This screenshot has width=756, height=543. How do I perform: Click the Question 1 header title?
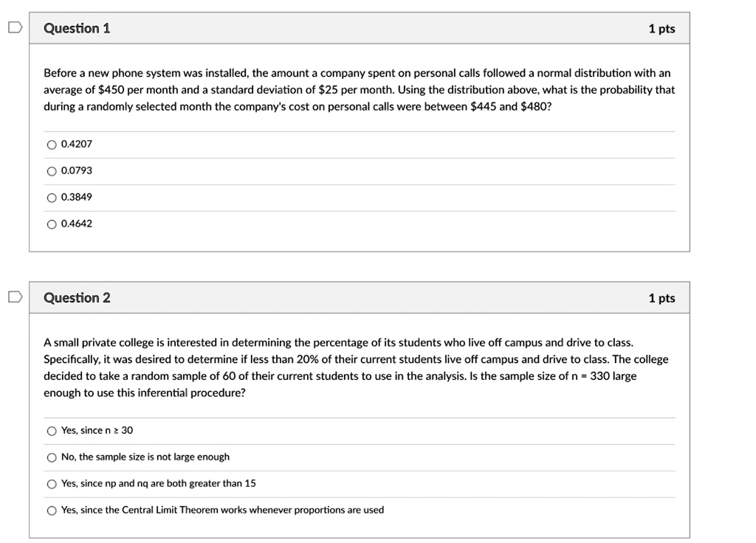coord(77,29)
